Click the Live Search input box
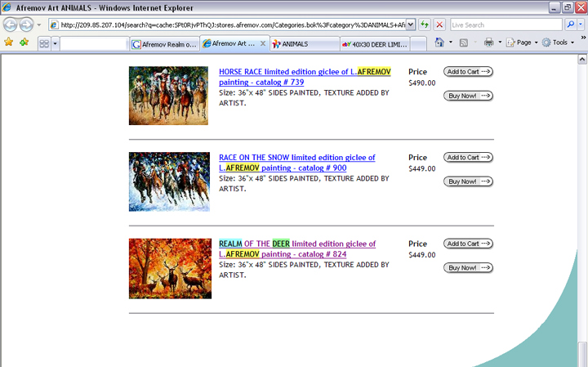Image resolution: width=588 pixels, height=367 pixels. coord(506,25)
